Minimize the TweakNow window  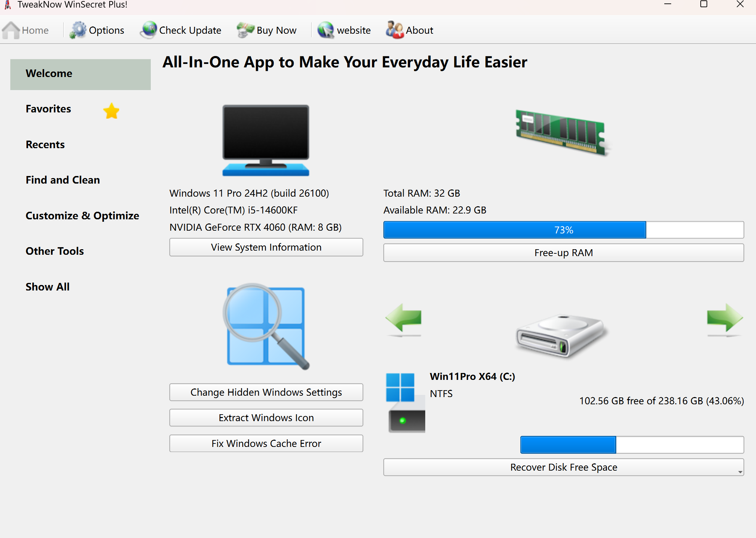point(667,4)
